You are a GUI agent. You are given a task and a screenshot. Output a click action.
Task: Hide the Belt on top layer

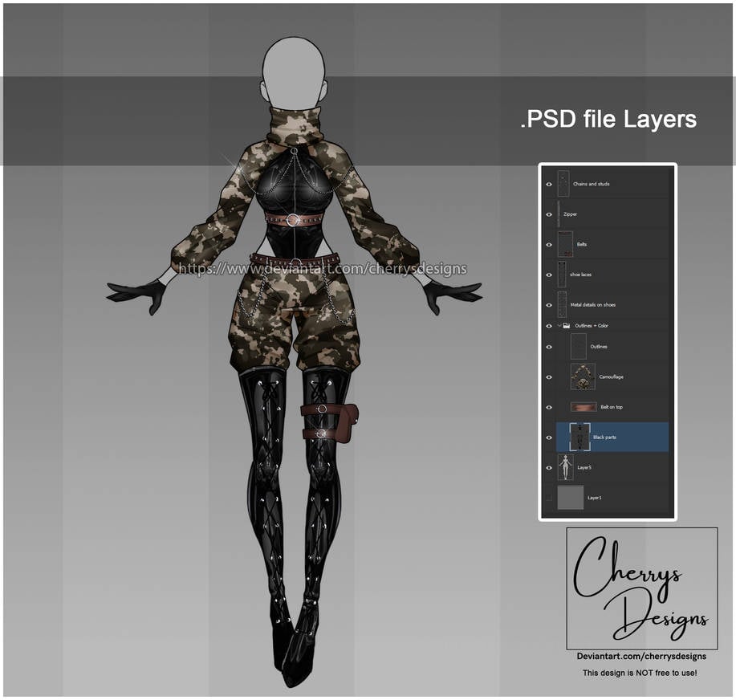click(549, 408)
